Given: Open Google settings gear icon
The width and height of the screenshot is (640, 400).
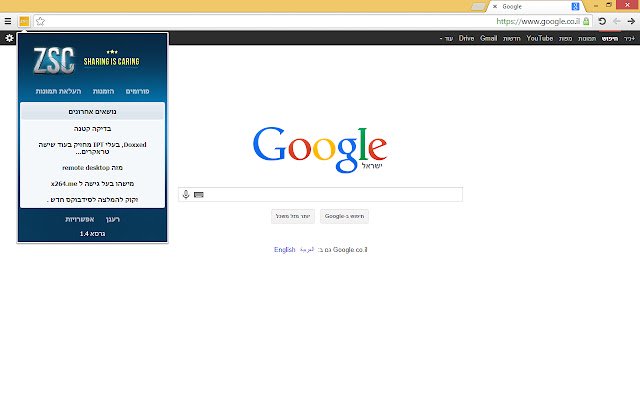Looking at the screenshot, I should tap(9, 38).
